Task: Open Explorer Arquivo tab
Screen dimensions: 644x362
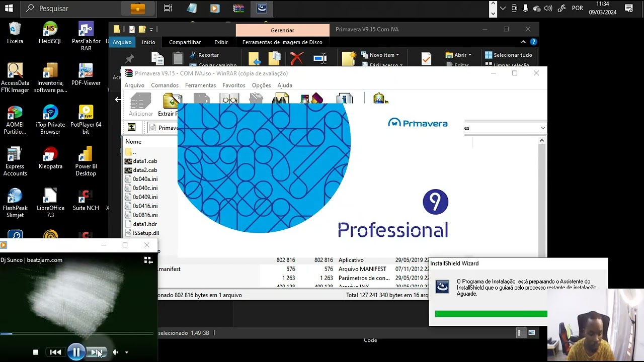Action: pyautogui.click(x=122, y=42)
